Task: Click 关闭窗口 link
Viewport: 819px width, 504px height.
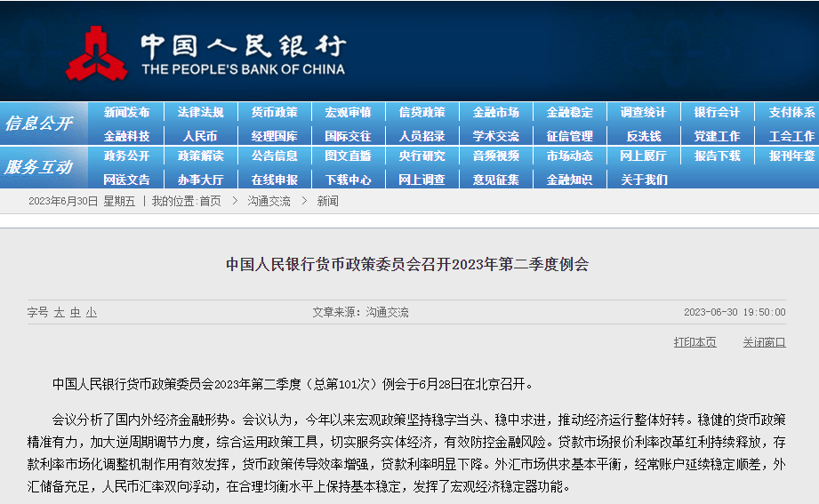Action: (764, 342)
